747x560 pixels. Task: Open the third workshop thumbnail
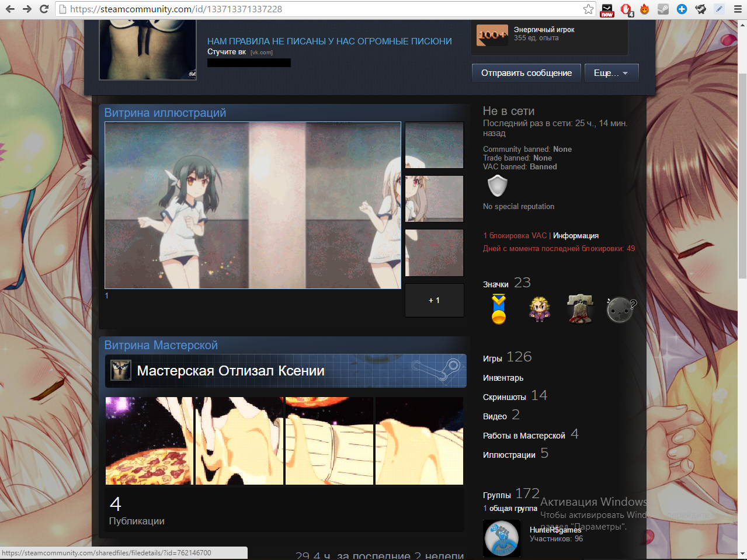pyautogui.click(x=329, y=441)
